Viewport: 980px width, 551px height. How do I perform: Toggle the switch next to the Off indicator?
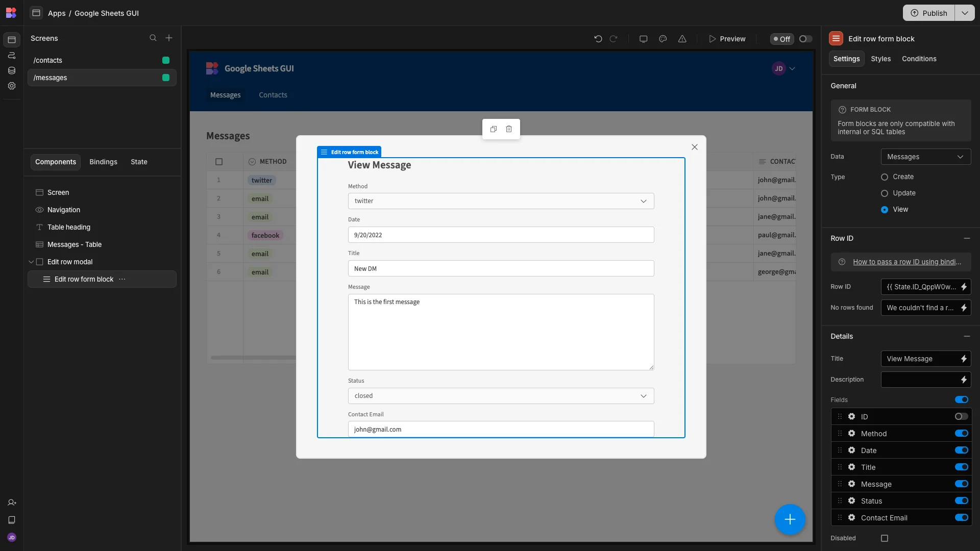tap(806, 39)
